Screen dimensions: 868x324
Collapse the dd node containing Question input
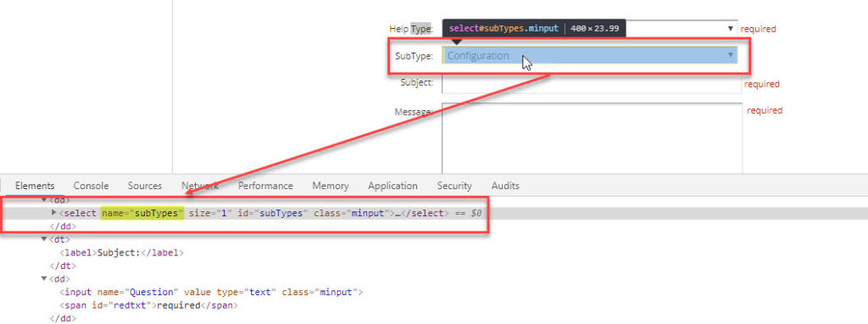pos(44,279)
